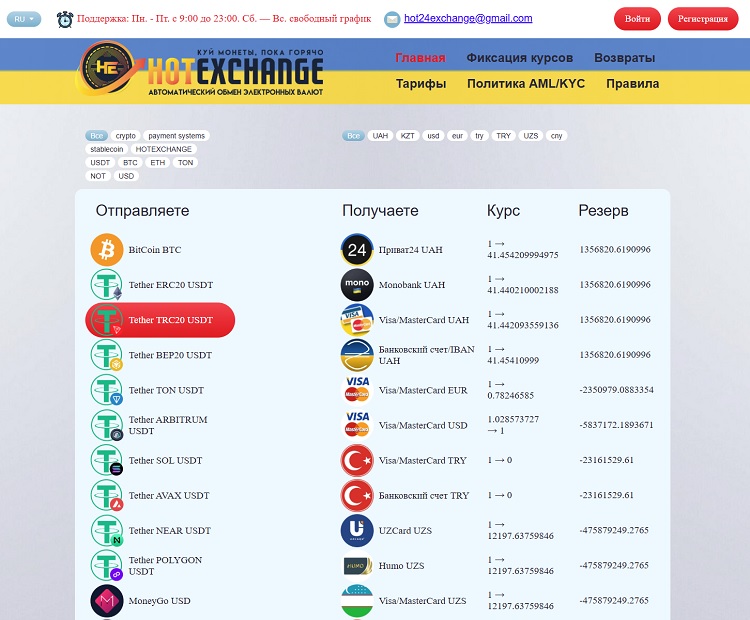
Task: Go to Политика AML/KYC page
Action: tap(525, 84)
